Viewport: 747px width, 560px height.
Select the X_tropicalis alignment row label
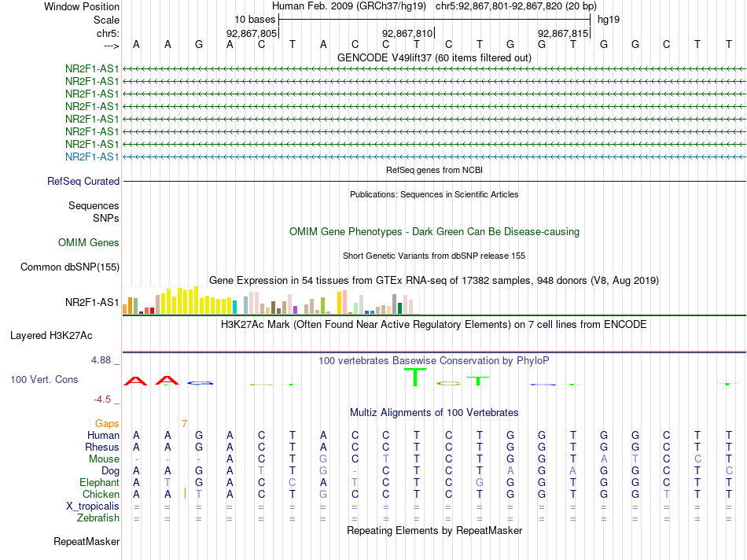(x=93, y=507)
